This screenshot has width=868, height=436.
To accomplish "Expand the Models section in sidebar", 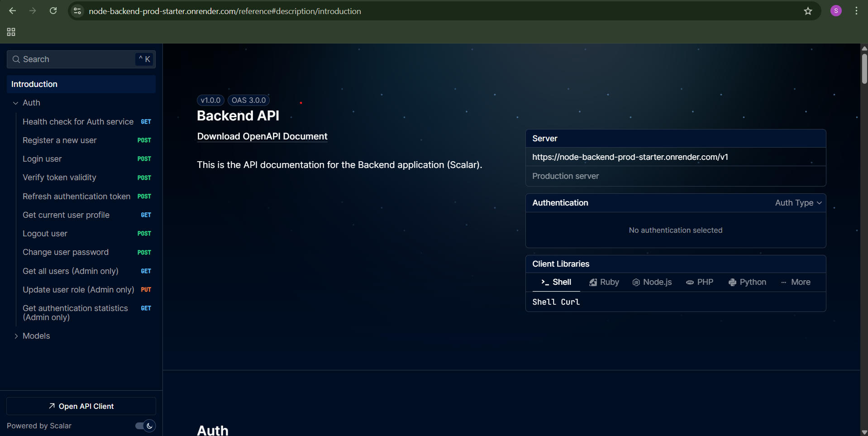I will click(16, 336).
